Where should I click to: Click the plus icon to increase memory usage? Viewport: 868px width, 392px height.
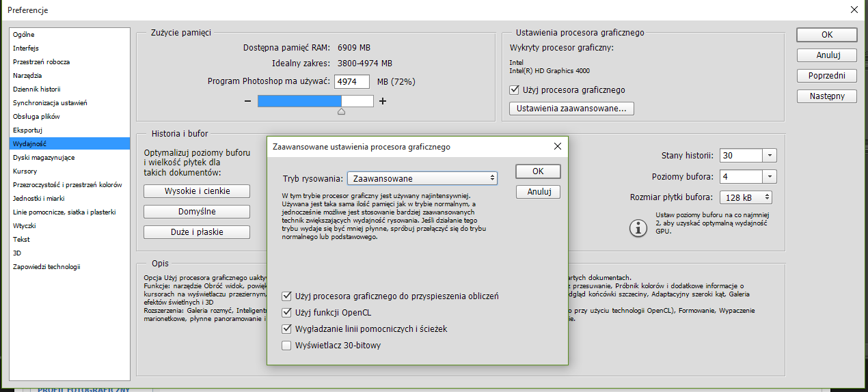[383, 101]
